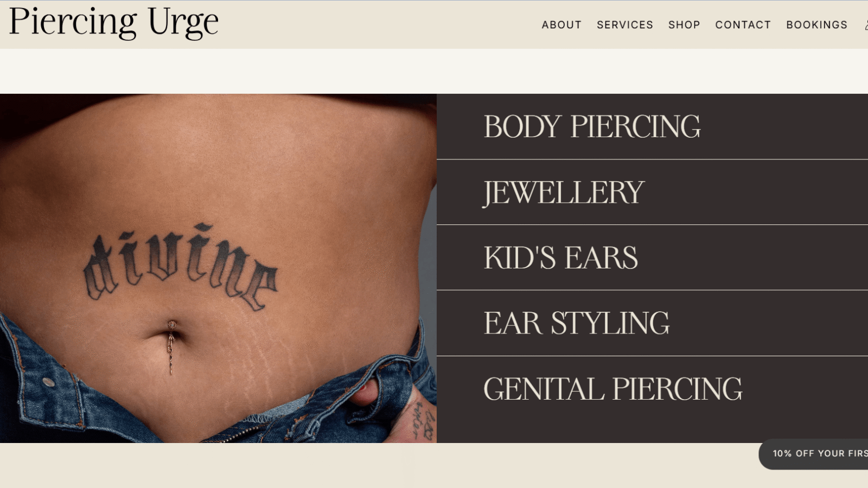Click the metal jeans button in the photo
The height and width of the screenshot is (488, 868).
[49, 382]
